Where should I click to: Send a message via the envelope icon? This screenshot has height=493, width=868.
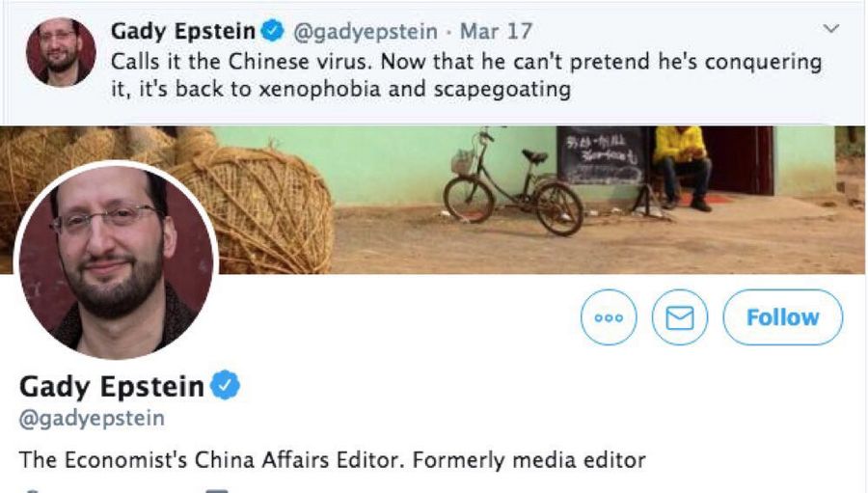[x=679, y=317]
